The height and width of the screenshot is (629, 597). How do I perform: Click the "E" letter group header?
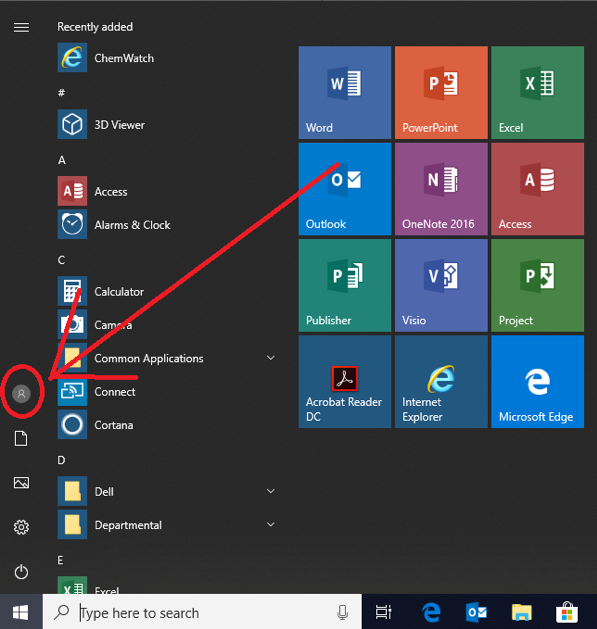click(60, 560)
